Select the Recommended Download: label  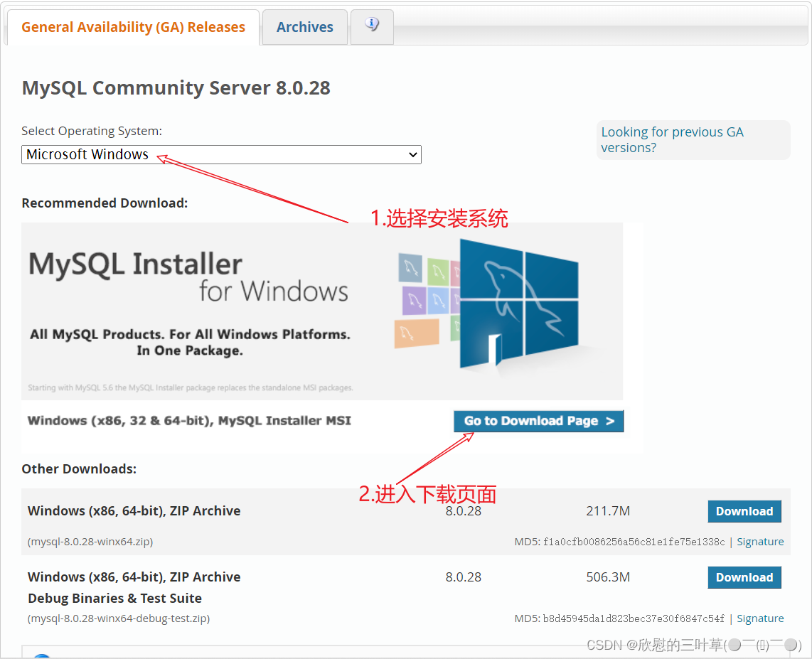105,203
